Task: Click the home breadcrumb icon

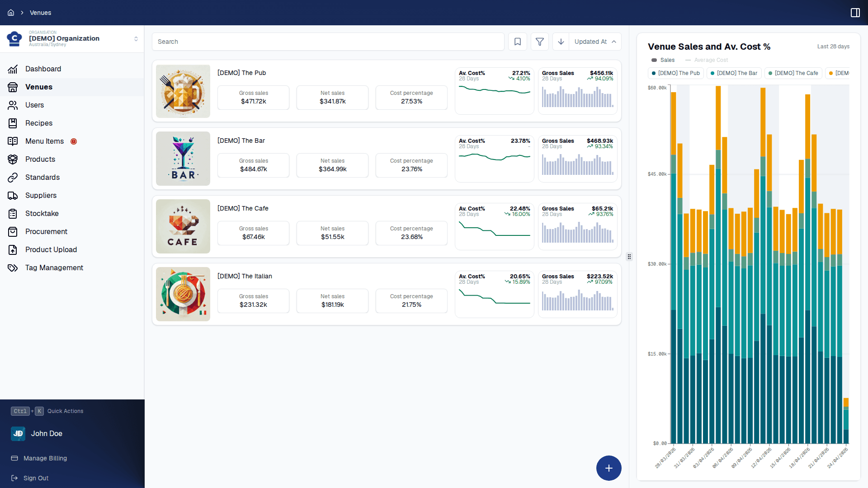Action: [x=11, y=13]
